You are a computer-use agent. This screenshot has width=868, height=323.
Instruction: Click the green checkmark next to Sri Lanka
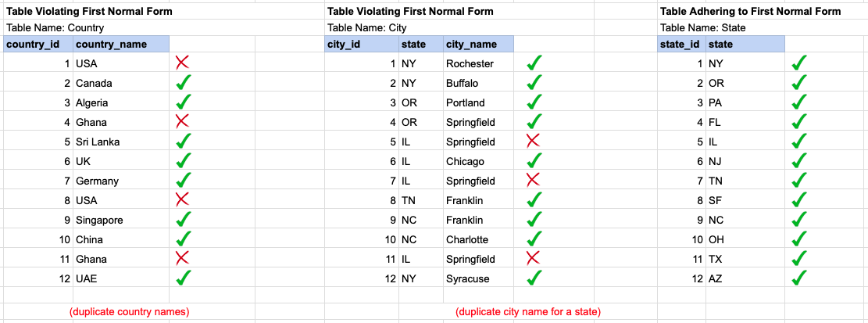(184, 141)
